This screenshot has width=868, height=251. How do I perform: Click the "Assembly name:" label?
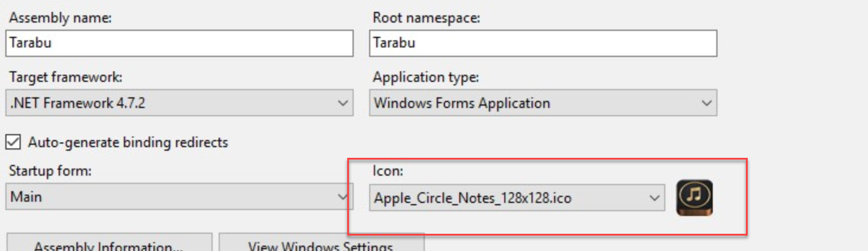tap(60, 18)
